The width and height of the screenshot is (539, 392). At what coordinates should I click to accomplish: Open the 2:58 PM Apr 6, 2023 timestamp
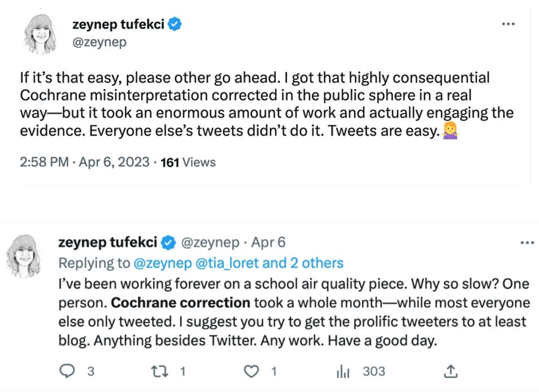tap(85, 163)
